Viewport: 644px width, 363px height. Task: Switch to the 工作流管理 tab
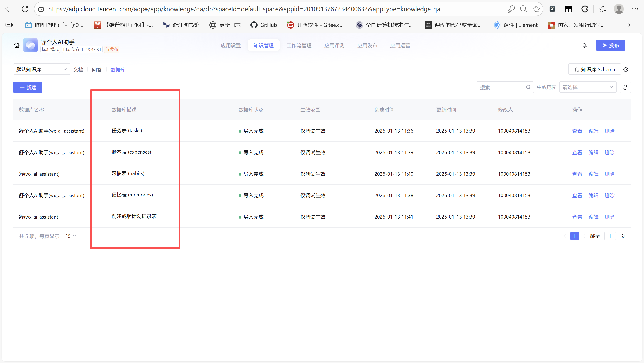(x=299, y=45)
